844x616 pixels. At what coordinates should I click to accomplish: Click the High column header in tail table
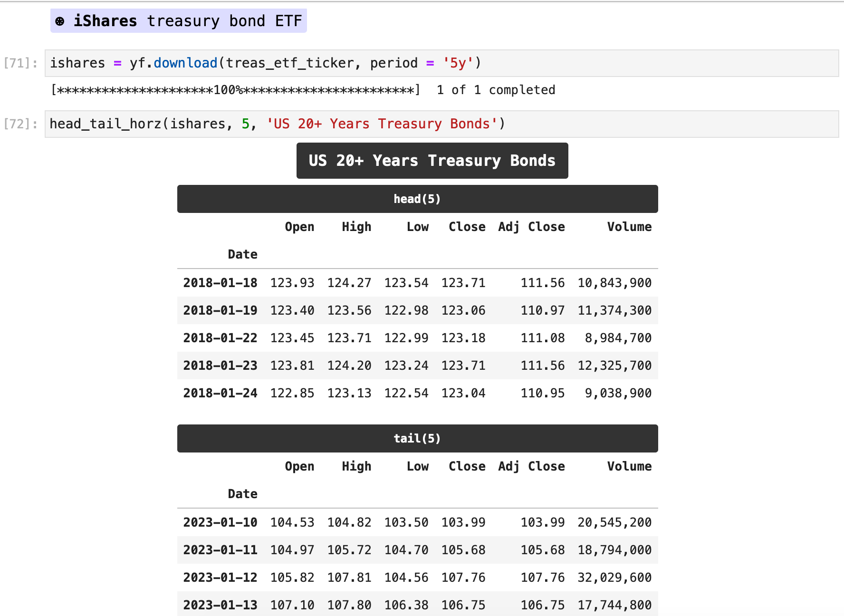click(356, 467)
